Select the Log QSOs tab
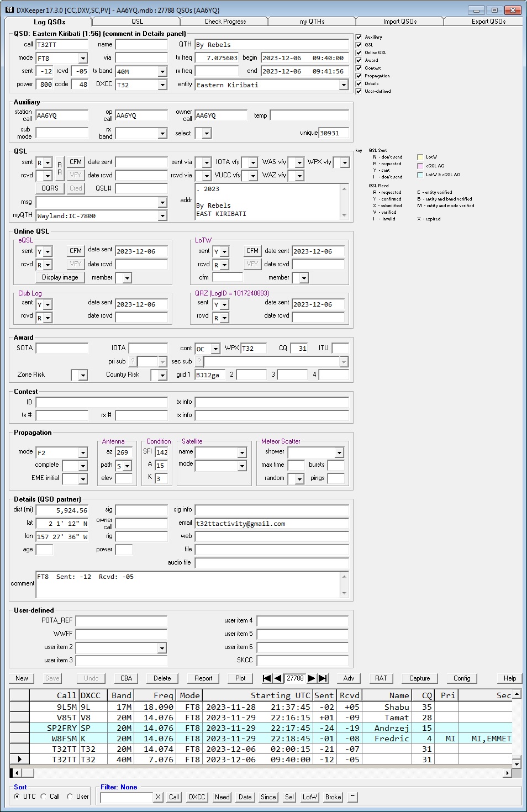 [49, 22]
